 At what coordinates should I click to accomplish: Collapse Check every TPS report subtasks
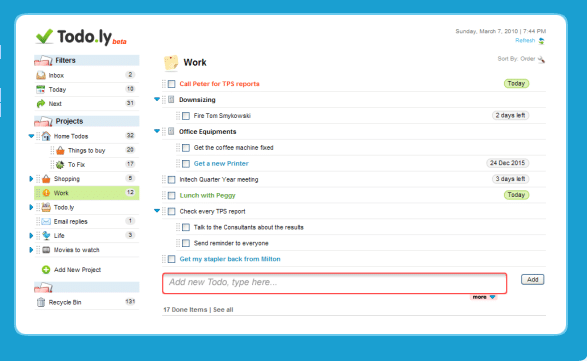(157, 211)
